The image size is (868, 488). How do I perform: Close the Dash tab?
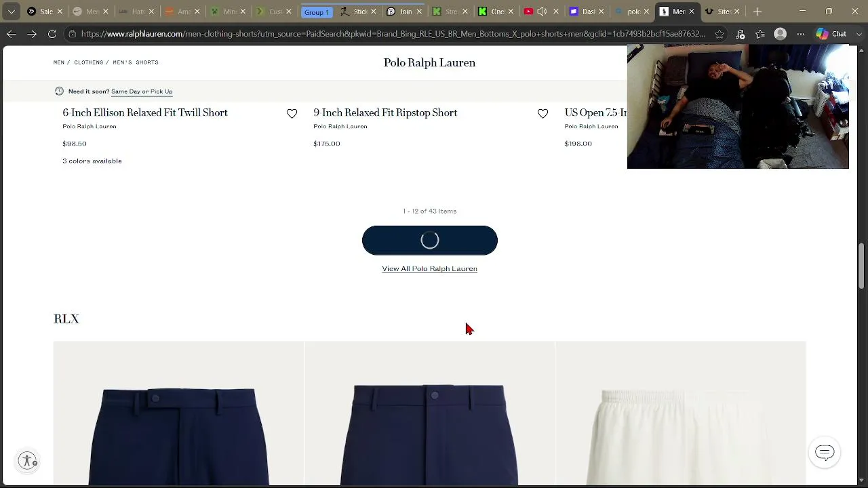point(601,12)
